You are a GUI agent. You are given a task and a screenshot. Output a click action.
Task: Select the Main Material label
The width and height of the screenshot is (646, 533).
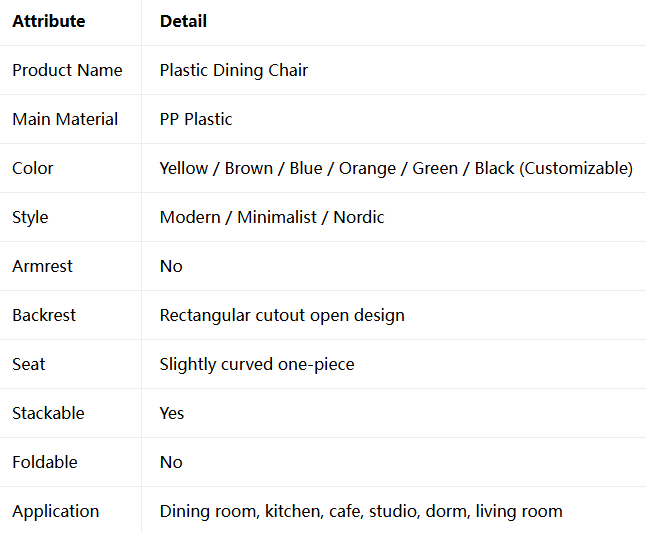point(65,119)
